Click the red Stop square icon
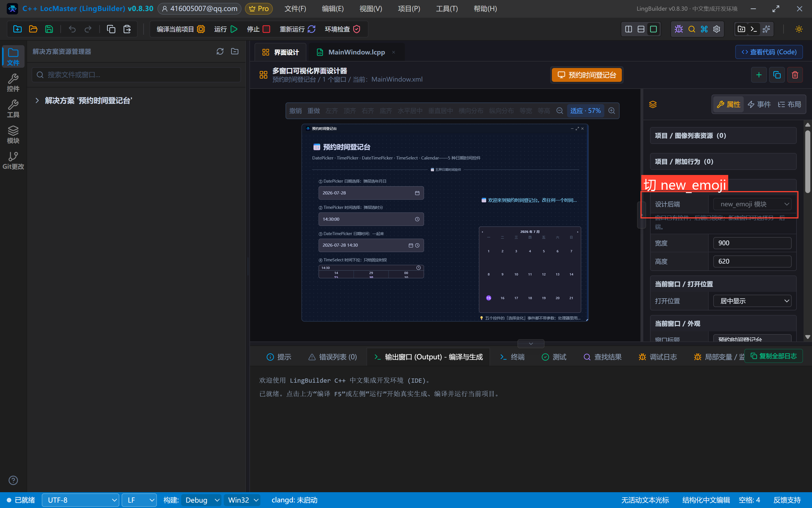 click(266, 29)
